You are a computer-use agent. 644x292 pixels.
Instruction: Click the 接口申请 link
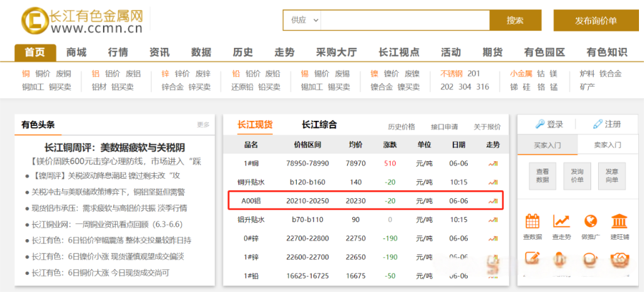pos(445,126)
